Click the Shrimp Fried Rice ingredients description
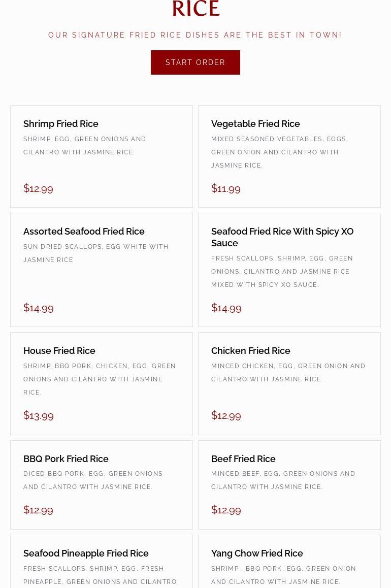391x588 pixels. pos(85,146)
